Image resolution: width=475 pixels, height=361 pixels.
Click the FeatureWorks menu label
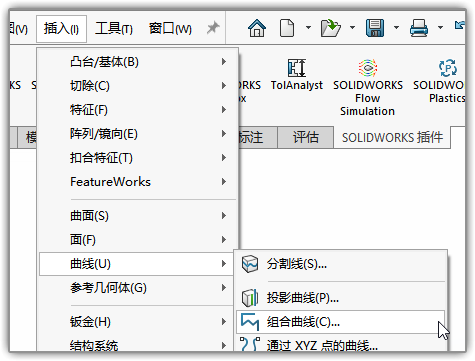tap(110, 182)
